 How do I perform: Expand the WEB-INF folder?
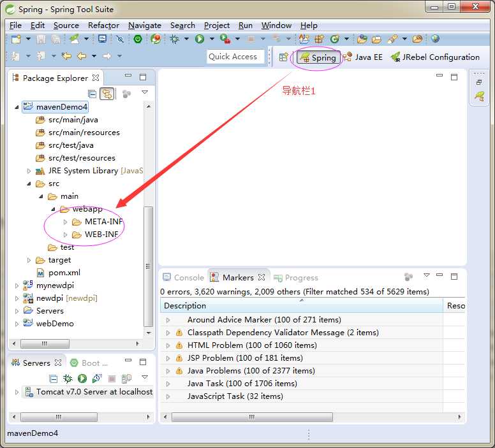click(x=65, y=235)
